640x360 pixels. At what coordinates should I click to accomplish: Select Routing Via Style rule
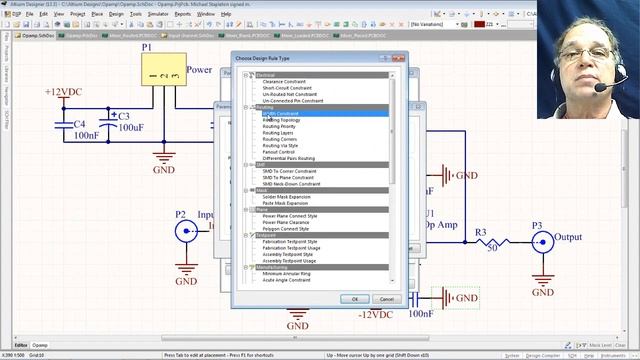tap(280, 146)
